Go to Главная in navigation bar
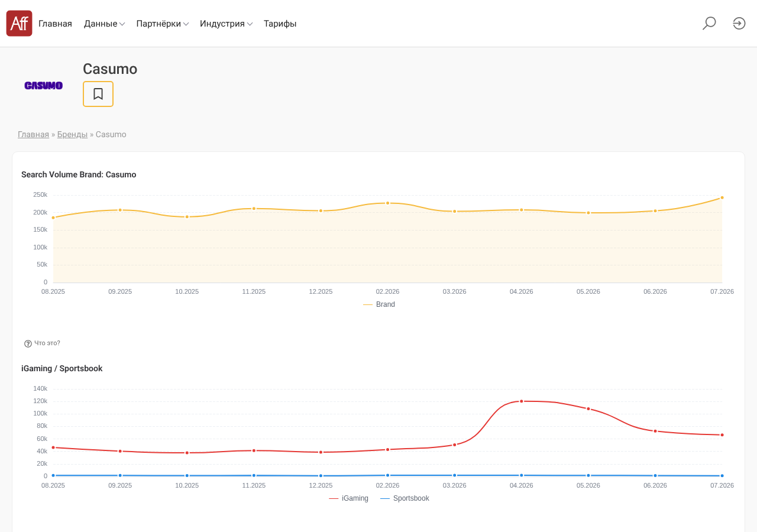757x532 pixels. pos(55,24)
